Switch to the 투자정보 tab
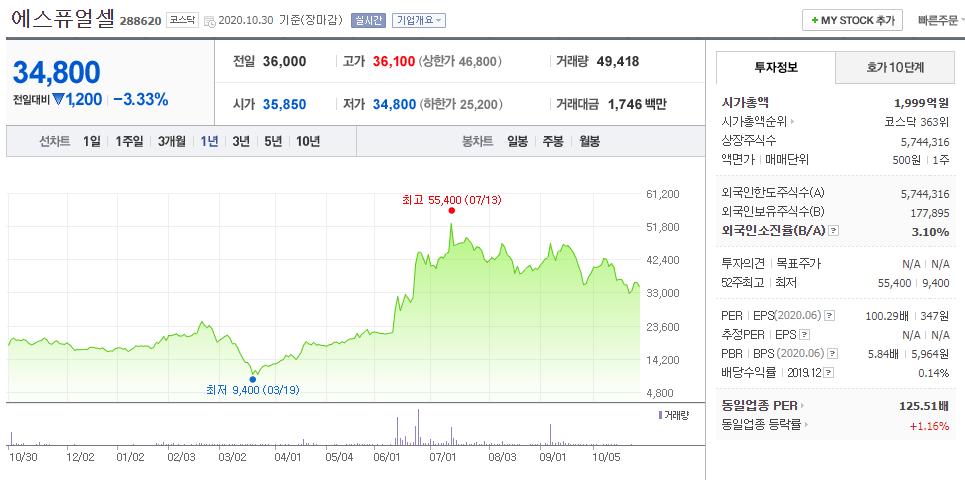The height and width of the screenshot is (480, 965). pyautogui.click(x=776, y=68)
